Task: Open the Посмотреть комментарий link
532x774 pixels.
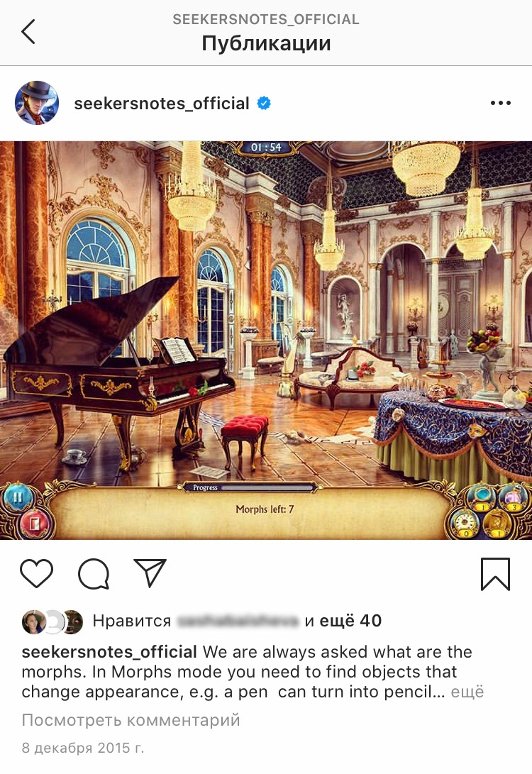Action: pyautogui.click(x=131, y=719)
